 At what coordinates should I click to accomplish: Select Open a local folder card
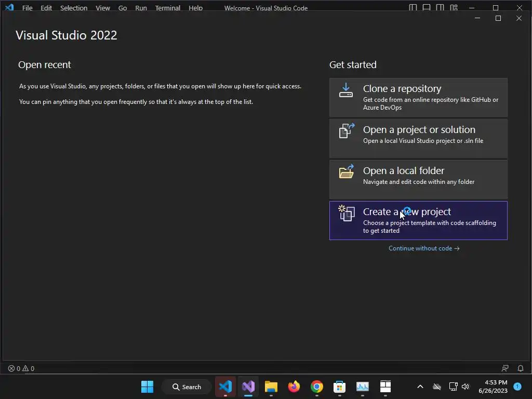418,179
